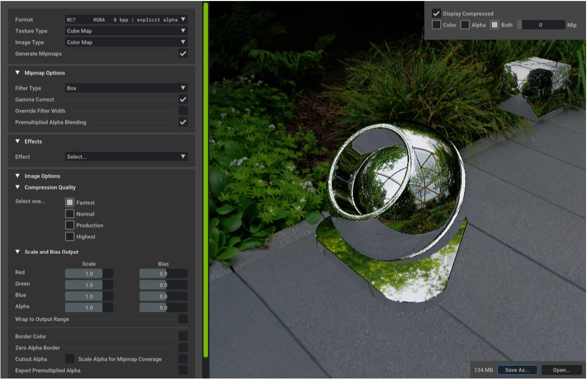
Task: Collapse the Mipmap Options section
Action: pos(18,73)
